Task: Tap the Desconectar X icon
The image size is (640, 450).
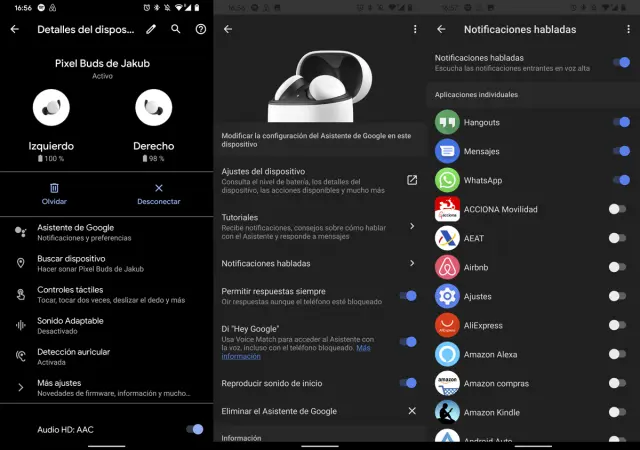Action: pyautogui.click(x=158, y=188)
